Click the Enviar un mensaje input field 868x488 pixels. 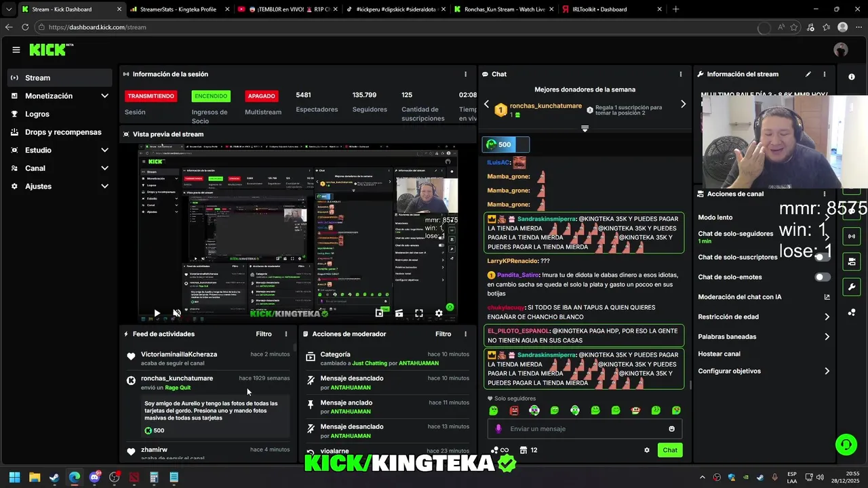pos(585,428)
